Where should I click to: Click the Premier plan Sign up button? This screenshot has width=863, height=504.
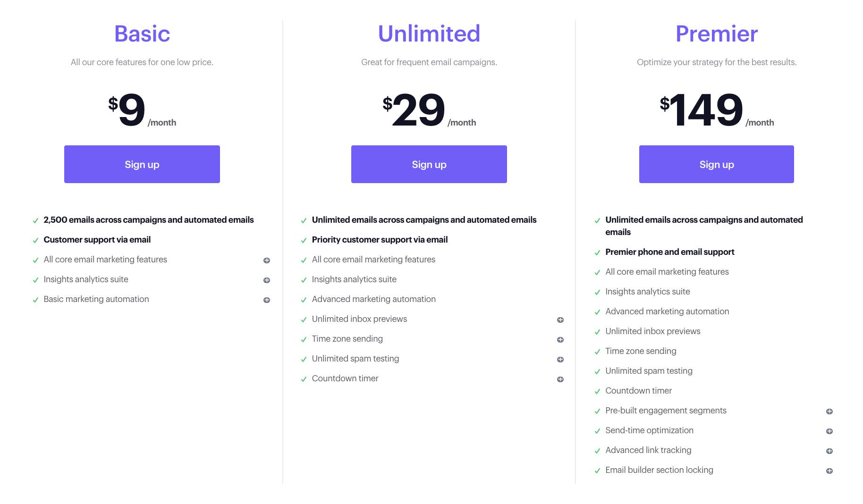[x=717, y=164]
